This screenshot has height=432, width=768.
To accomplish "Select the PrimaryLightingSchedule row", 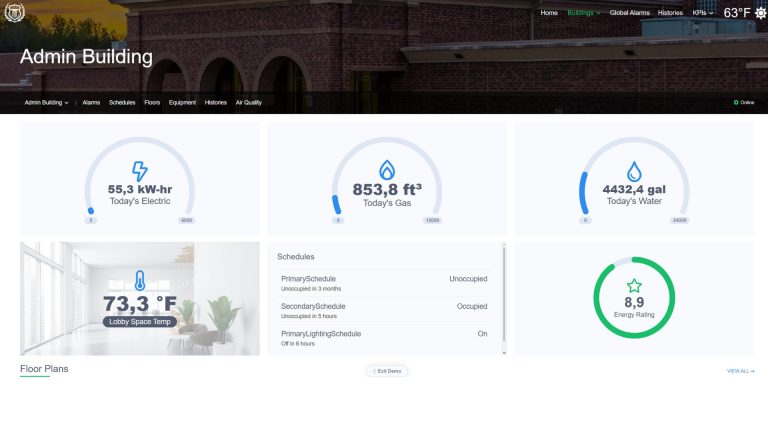I will coord(384,338).
